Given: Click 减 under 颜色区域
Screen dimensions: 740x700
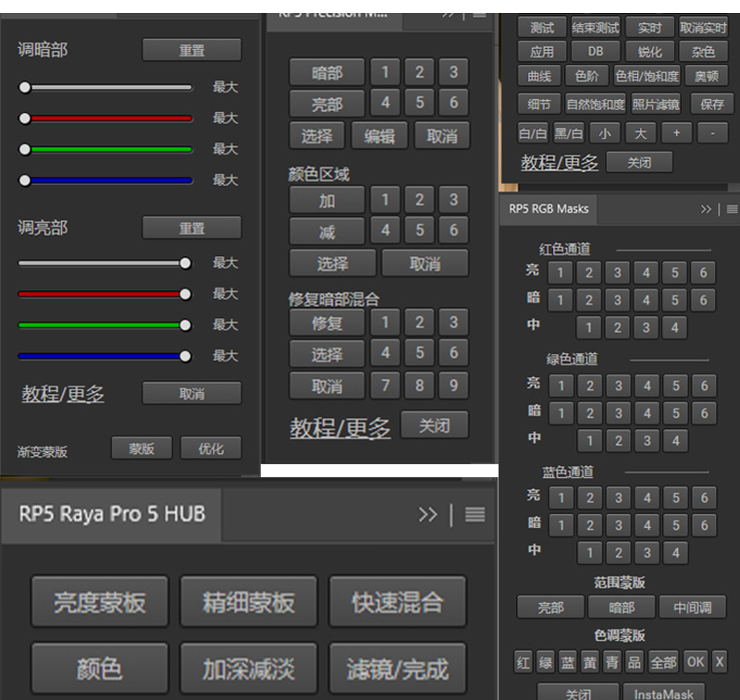Looking at the screenshot, I should [x=327, y=231].
